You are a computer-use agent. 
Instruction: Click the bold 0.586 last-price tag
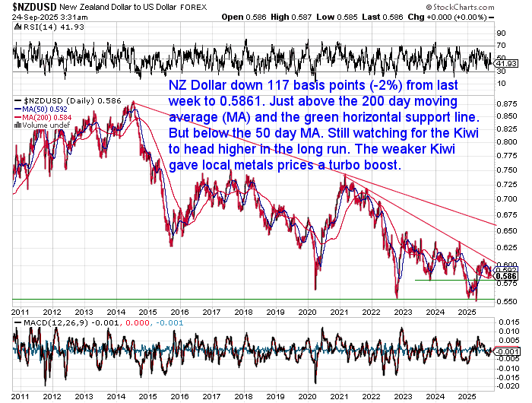click(506, 276)
